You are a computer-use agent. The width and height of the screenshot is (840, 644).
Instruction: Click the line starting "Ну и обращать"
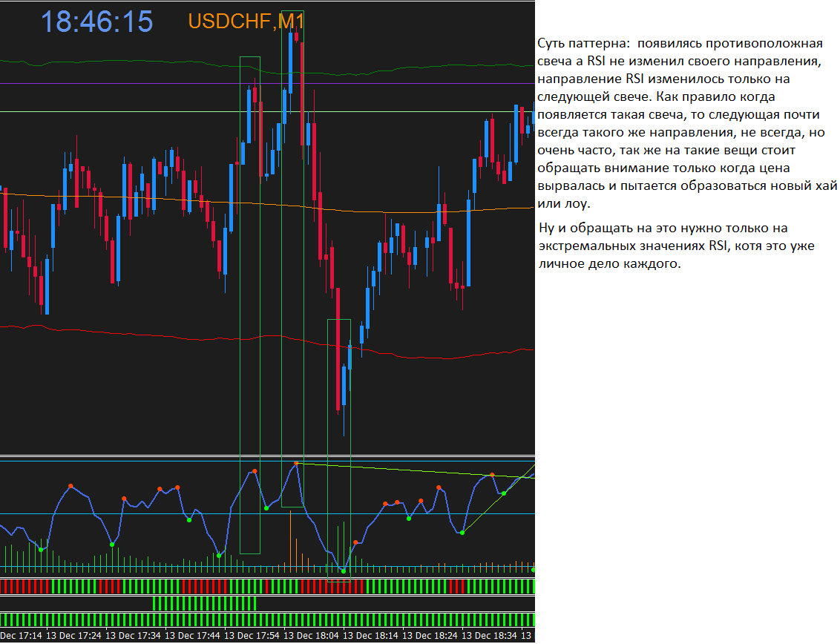click(x=663, y=229)
